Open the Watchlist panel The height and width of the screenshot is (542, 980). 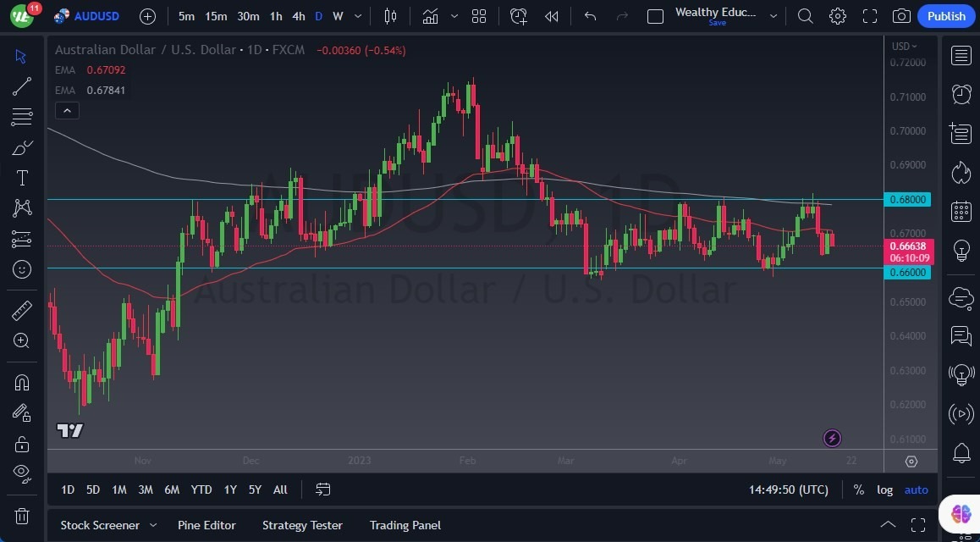click(961, 55)
